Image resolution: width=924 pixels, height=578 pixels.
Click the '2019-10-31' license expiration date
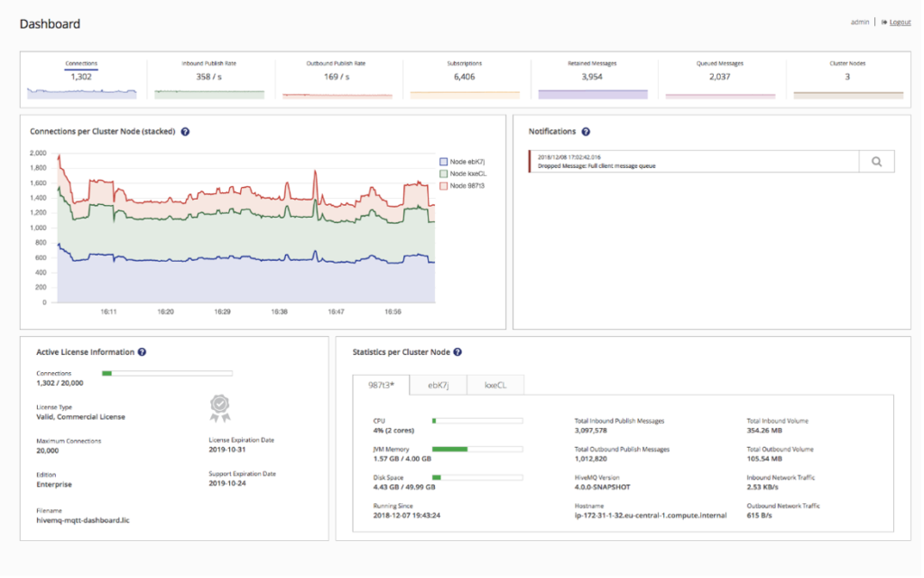tap(226, 450)
